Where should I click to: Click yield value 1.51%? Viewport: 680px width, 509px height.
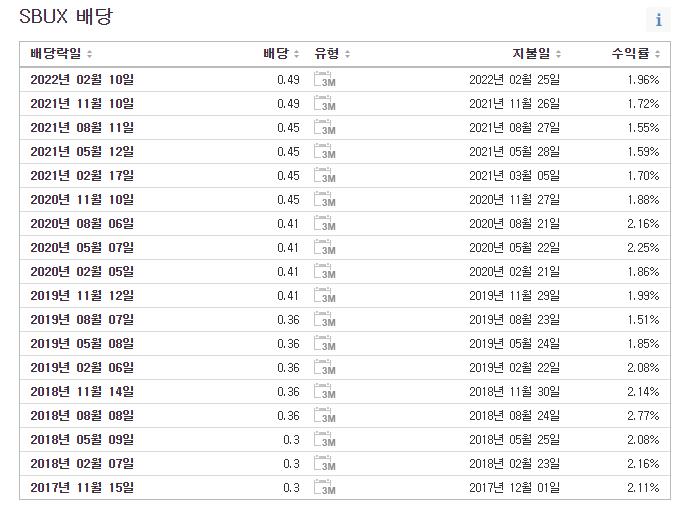[x=643, y=320]
